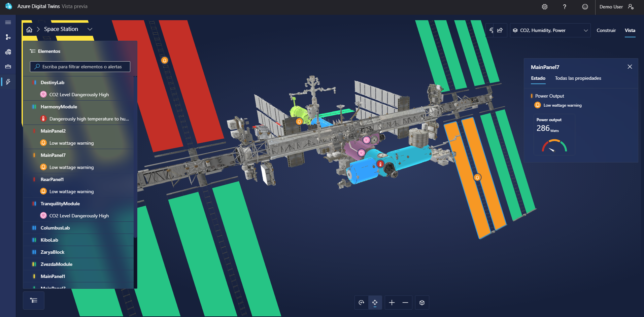Switch to Construir mode
Screen dimensions: 644x317
click(606, 30)
